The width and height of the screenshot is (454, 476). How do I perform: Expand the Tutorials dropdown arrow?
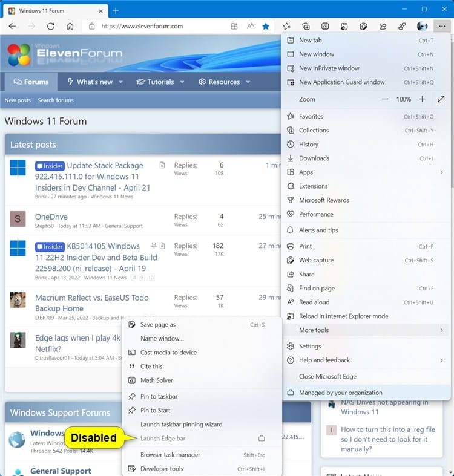pyautogui.click(x=182, y=82)
